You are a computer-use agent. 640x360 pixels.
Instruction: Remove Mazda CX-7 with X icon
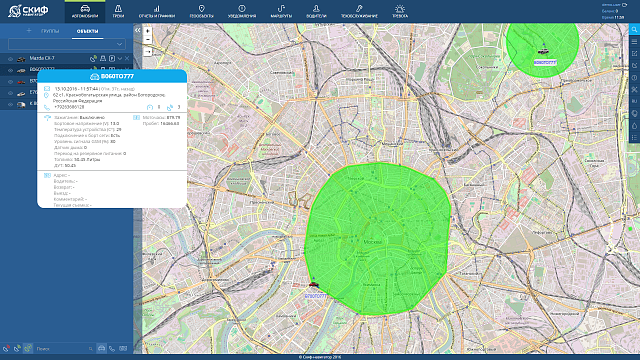(x=127, y=59)
